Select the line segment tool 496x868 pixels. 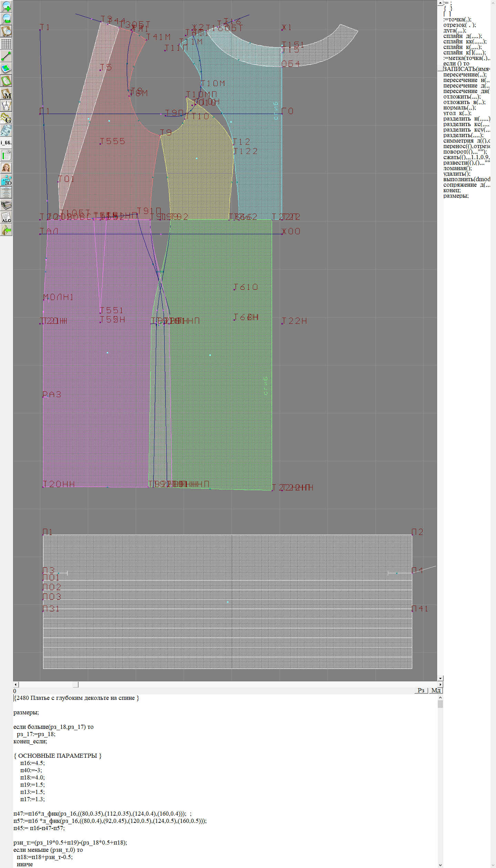(6, 56)
